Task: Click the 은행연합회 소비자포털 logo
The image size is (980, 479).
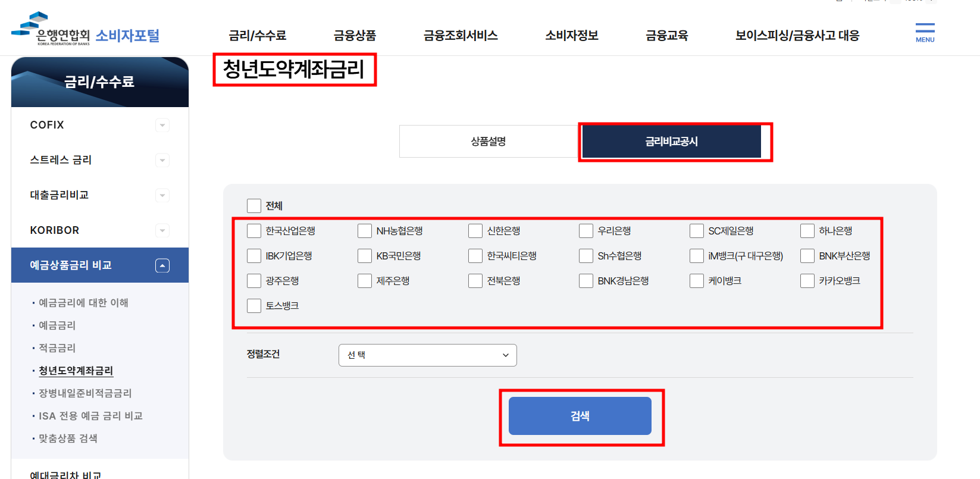Action: 86,29
